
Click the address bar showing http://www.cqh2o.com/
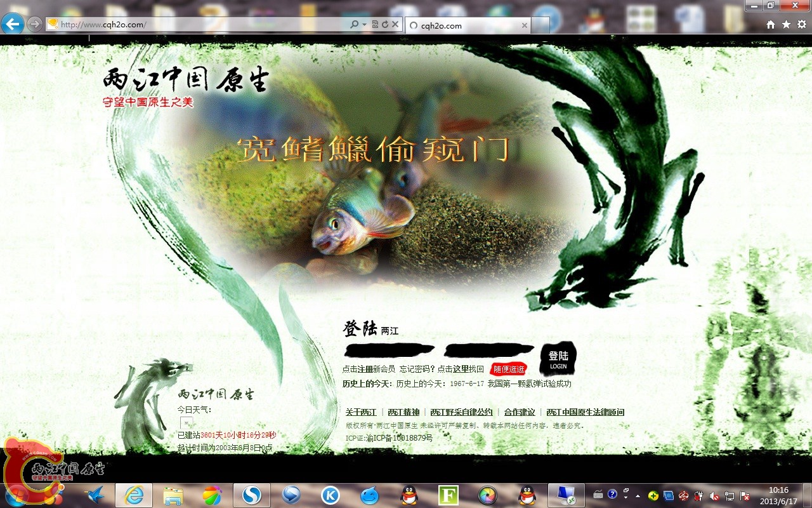198,25
